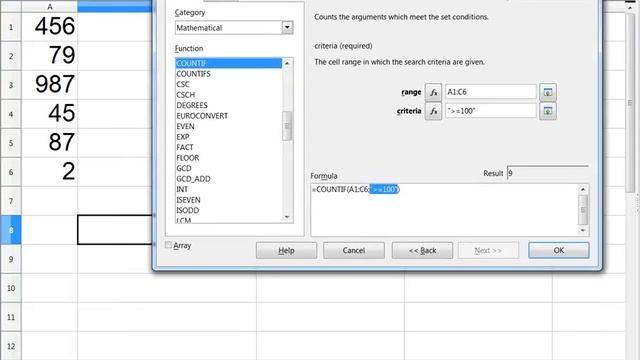The height and width of the screenshot is (360, 640).
Task: Click the Help button
Action: point(286,250)
